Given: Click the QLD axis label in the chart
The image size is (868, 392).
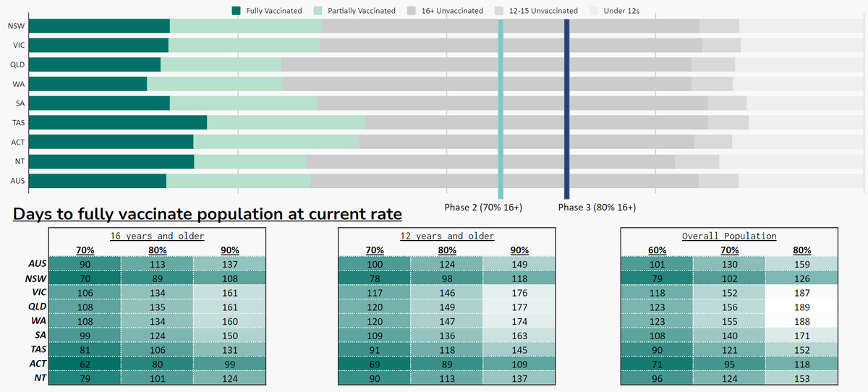Looking at the screenshot, I should [x=17, y=65].
